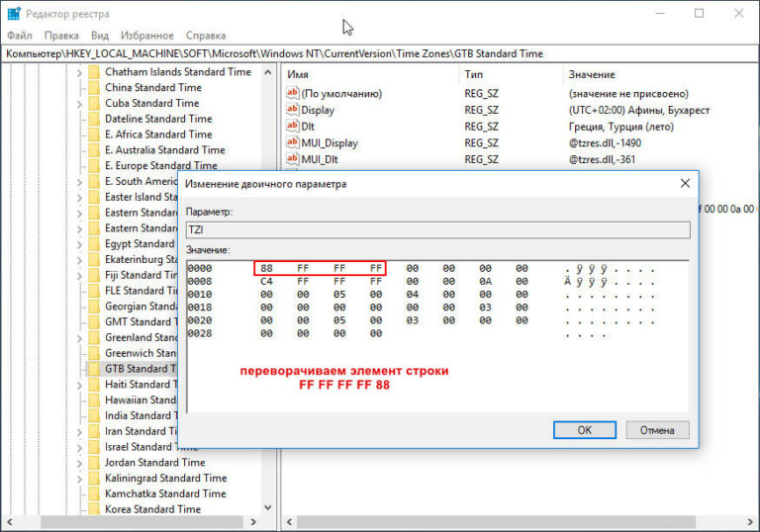The height and width of the screenshot is (532, 760).
Task: Click the Dlt string value icon
Action: [293, 126]
